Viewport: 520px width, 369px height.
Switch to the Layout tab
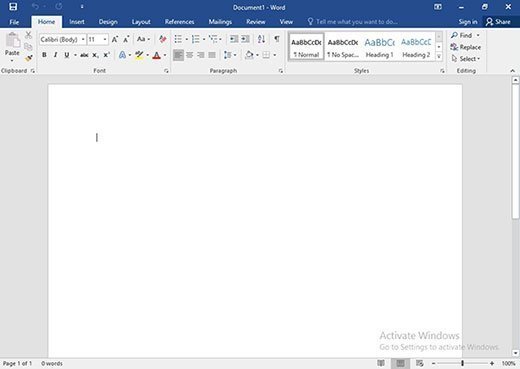pyautogui.click(x=141, y=22)
